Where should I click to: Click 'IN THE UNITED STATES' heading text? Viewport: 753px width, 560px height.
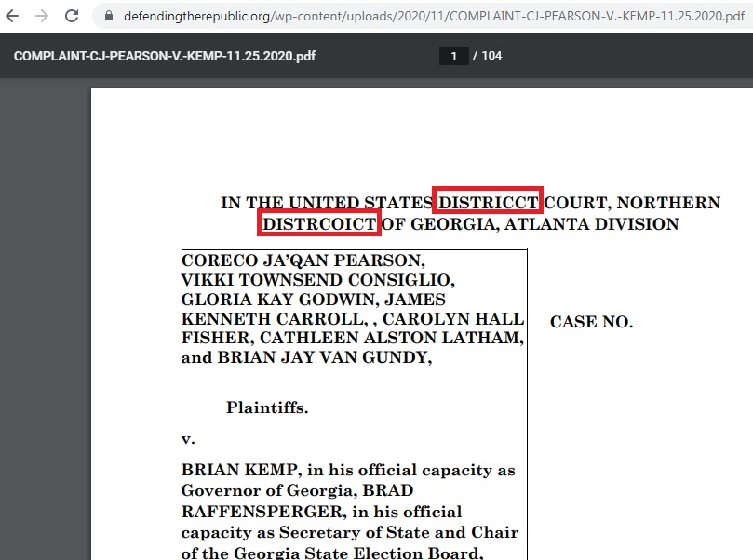tap(327, 203)
